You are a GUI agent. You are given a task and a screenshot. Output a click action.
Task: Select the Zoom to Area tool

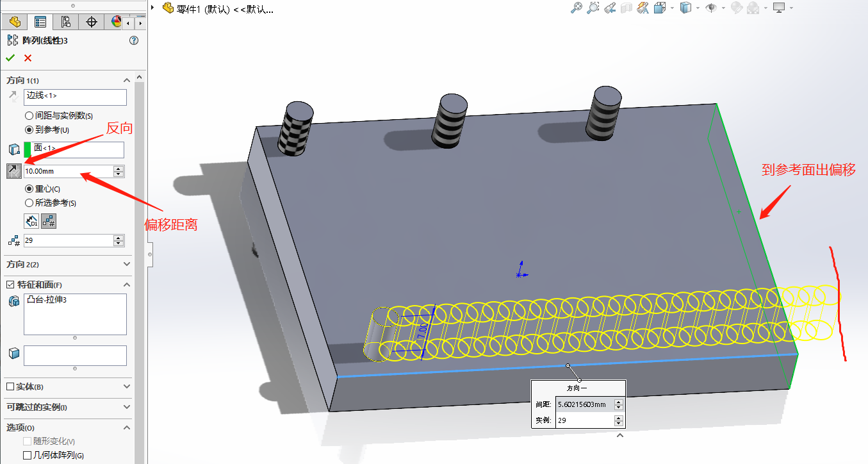[x=593, y=8]
